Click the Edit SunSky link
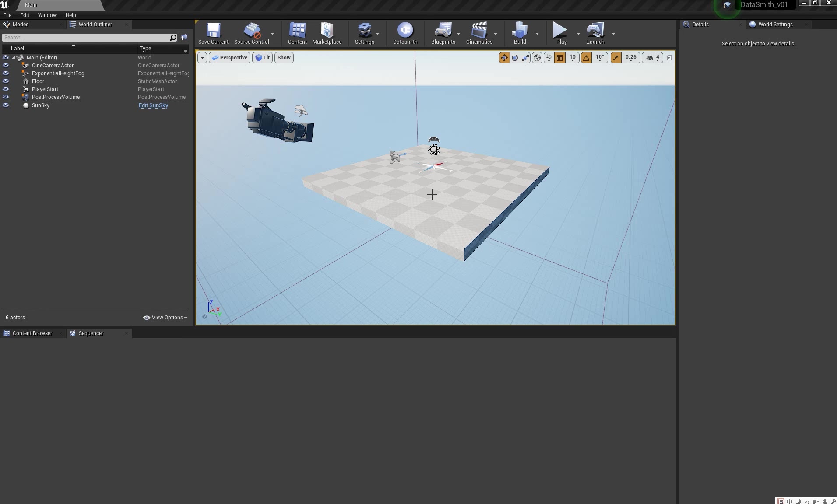Viewport: 837px width, 504px height. [x=153, y=105]
